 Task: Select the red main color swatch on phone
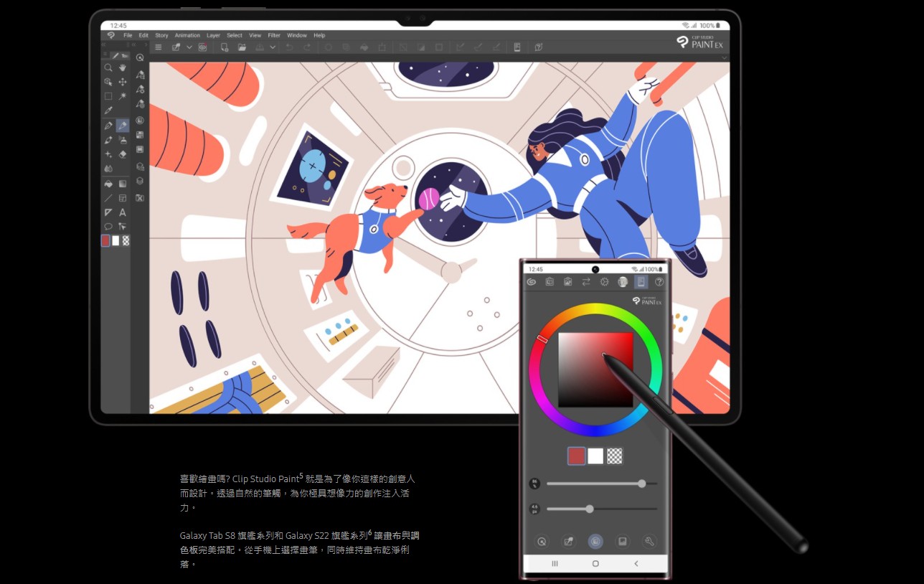click(x=577, y=456)
